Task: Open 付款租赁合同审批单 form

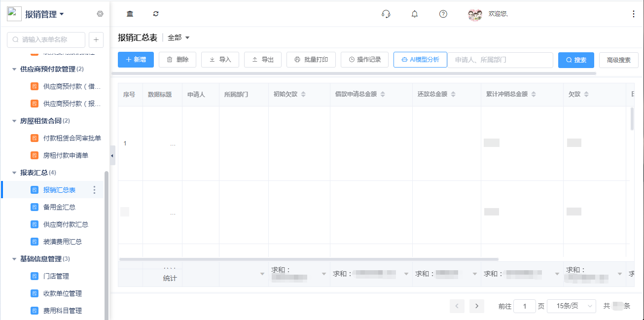Action: pos(72,138)
